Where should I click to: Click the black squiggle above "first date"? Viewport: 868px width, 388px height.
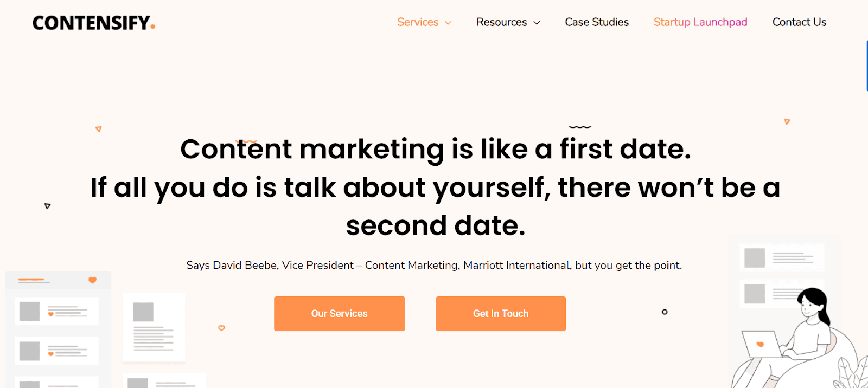pyautogui.click(x=580, y=127)
